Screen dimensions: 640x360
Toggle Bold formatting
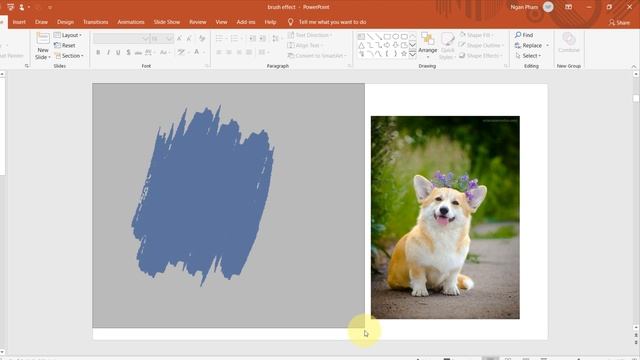click(x=98, y=52)
